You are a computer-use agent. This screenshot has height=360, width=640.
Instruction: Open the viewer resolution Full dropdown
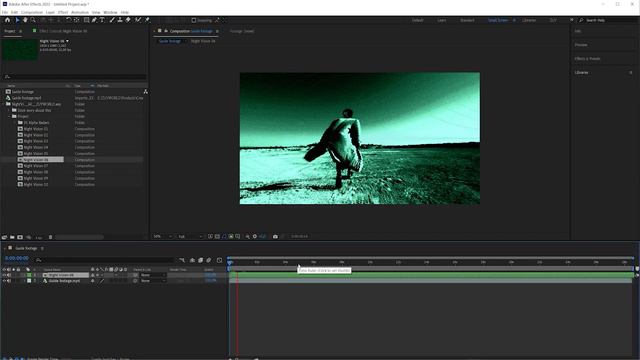pyautogui.click(x=189, y=236)
